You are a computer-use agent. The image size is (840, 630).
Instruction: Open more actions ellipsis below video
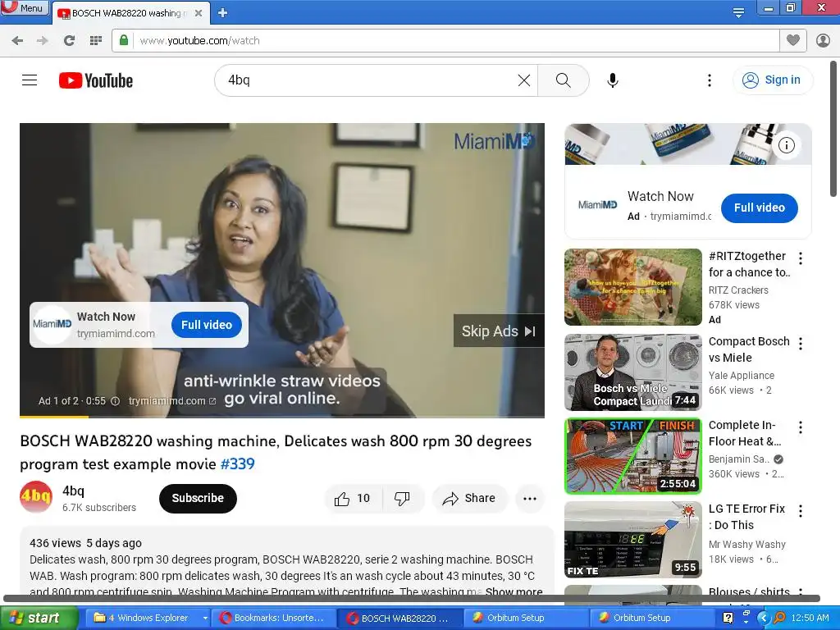click(x=530, y=499)
